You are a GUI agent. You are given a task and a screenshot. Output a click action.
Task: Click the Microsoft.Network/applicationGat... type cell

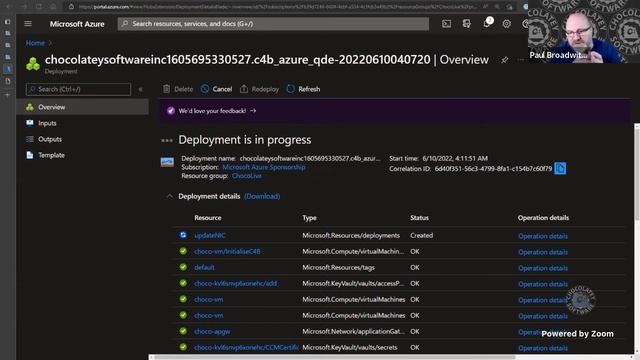(x=353, y=331)
